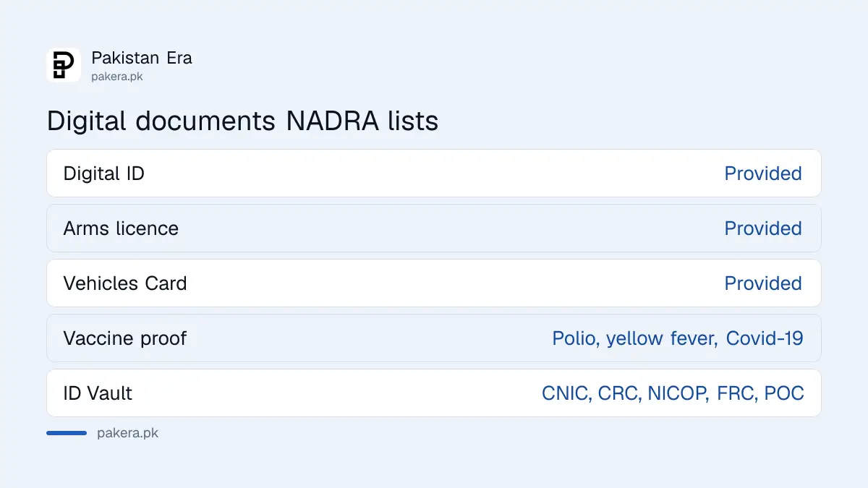Select the Digital ID row label
Image resolution: width=868 pixels, height=488 pixels.
pyautogui.click(x=104, y=174)
